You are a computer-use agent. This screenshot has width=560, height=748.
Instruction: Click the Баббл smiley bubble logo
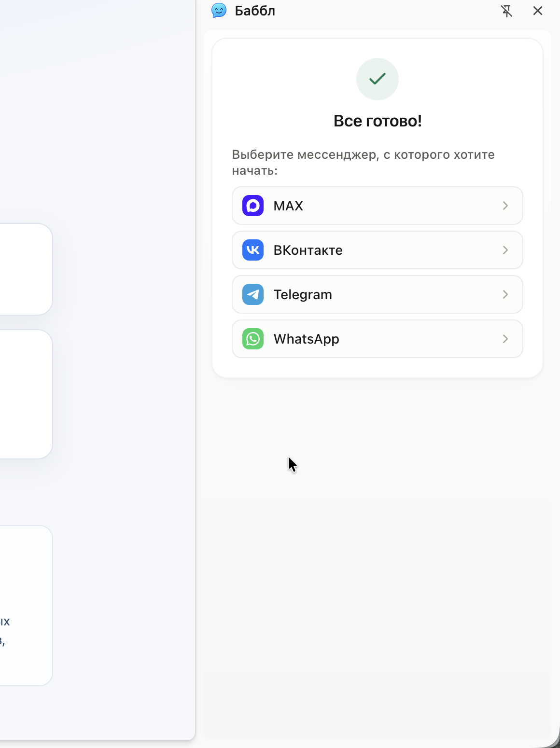[219, 11]
